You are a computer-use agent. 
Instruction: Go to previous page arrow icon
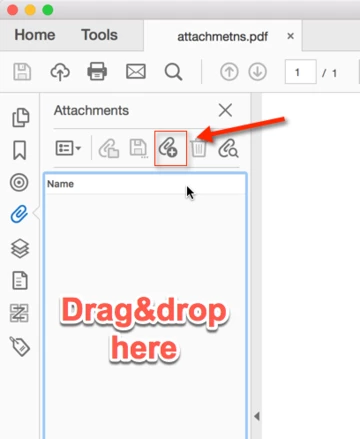(229, 72)
